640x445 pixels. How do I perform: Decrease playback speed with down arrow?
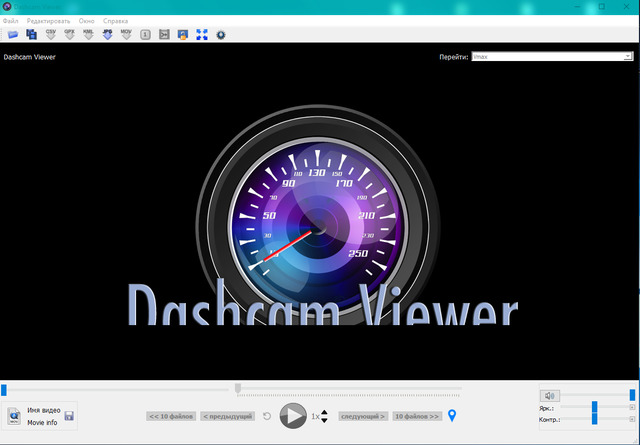324,421
